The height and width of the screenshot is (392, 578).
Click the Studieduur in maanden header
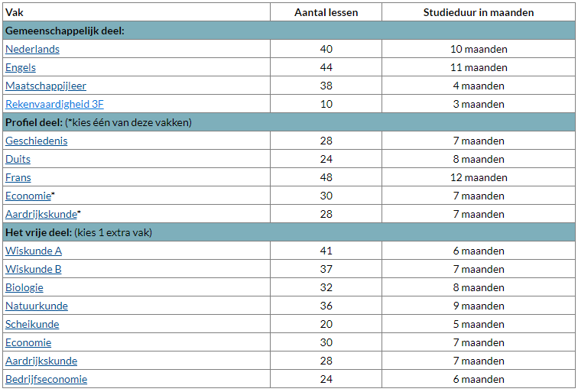point(479,12)
